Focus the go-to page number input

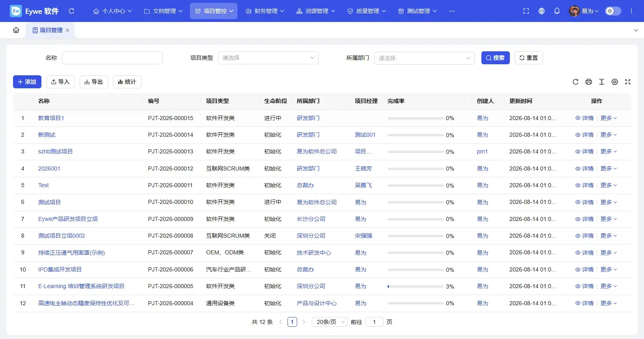pos(374,322)
